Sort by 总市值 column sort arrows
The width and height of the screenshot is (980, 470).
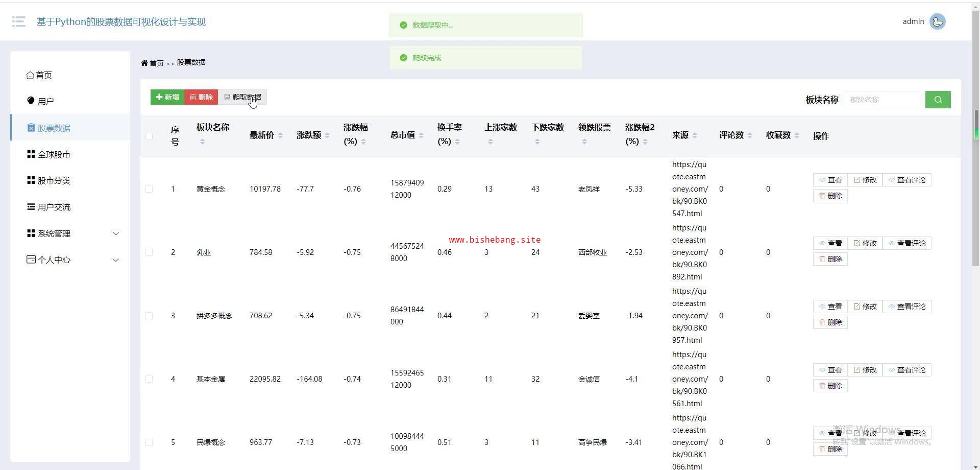point(421,135)
